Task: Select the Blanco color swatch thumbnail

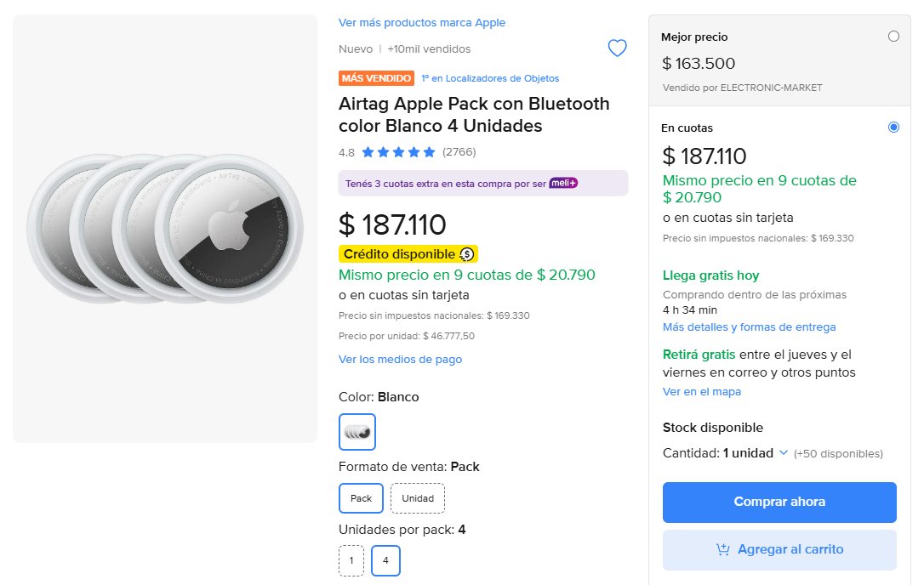Action: coord(357,432)
